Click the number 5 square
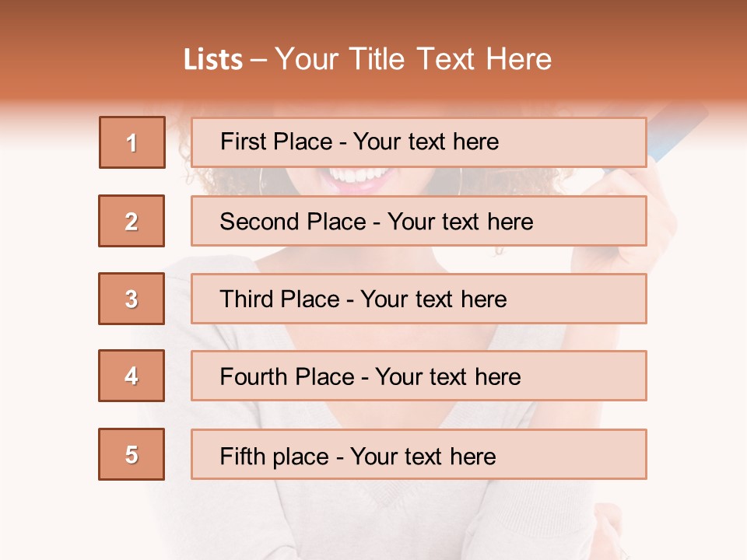This screenshot has width=747, height=560. coord(132,454)
